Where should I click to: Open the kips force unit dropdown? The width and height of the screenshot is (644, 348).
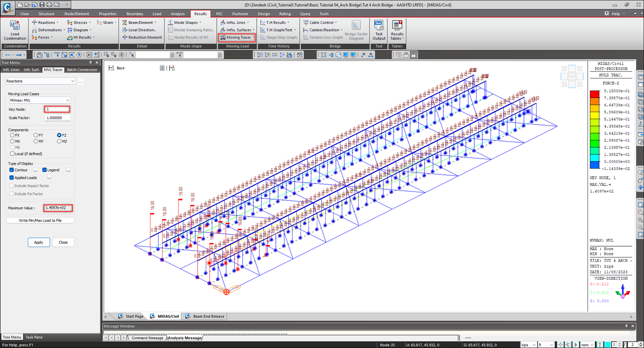(x=528, y=345)
